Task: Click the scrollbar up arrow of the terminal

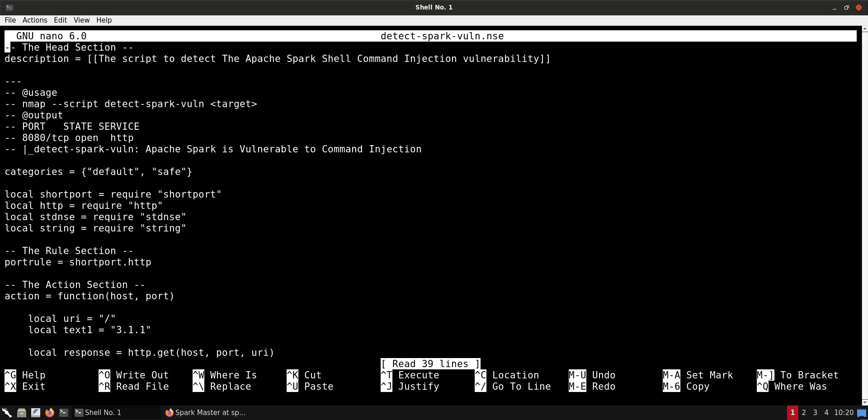Action: [x=864, y=29]
